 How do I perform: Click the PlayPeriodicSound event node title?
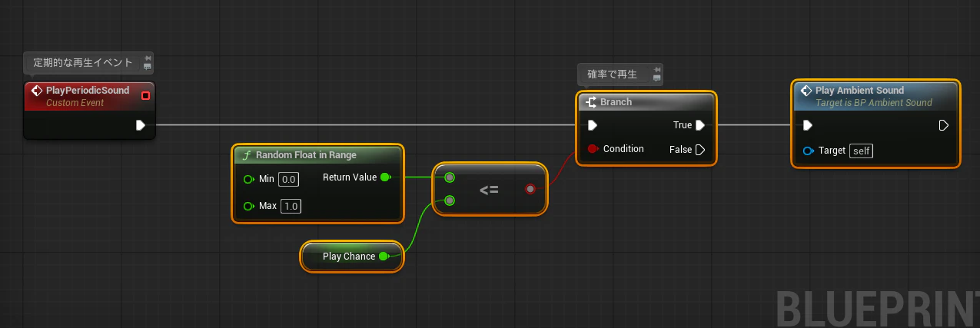[88, 91]
